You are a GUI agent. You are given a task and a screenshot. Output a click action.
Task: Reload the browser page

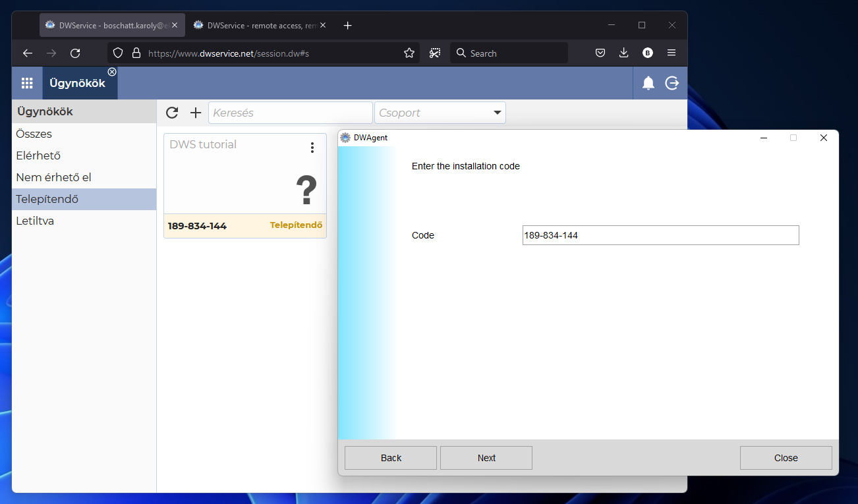[75, 53]
